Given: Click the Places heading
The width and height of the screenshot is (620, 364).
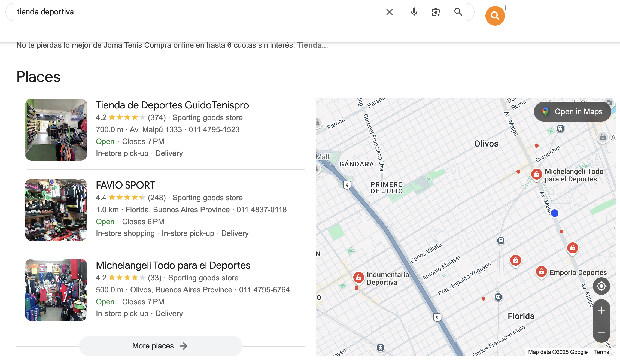Looking at the screenshot, I should 38,77.
